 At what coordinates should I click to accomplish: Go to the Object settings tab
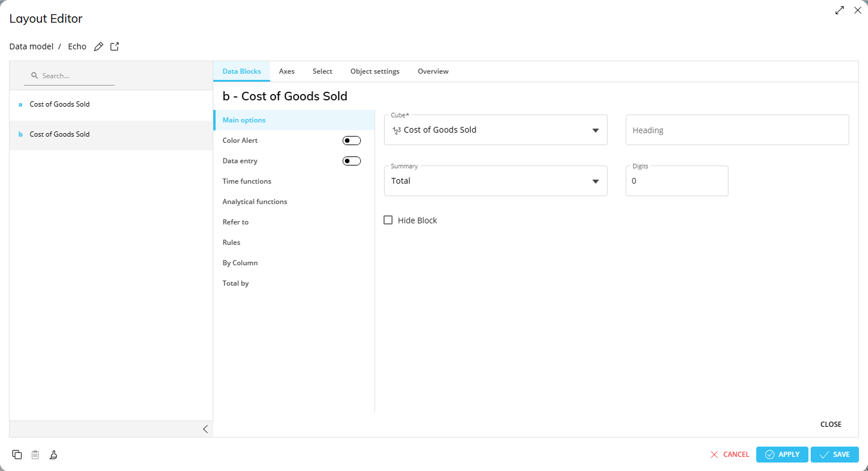coord(375,71)
